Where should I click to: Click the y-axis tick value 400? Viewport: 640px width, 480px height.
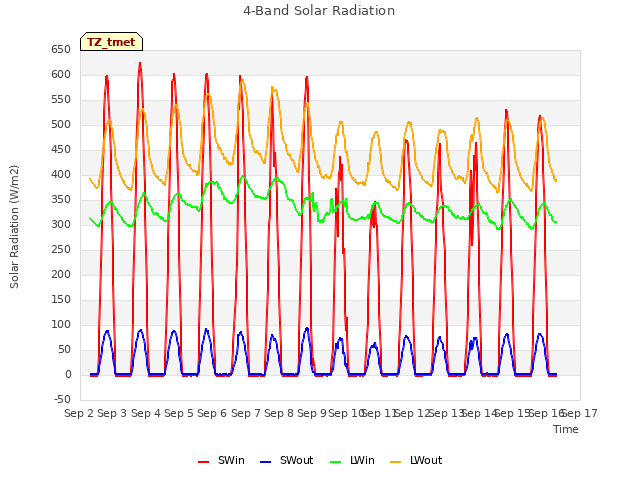pos(61,175)
